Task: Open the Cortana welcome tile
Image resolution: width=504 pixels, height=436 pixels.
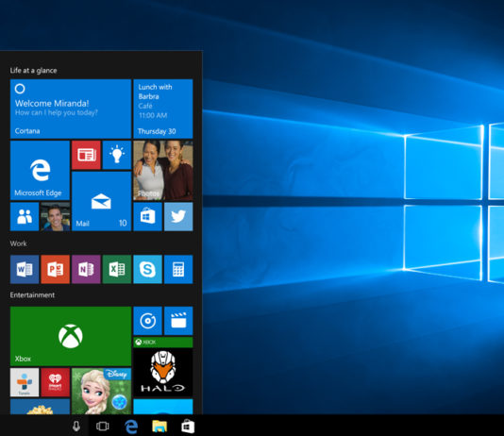Action: click(x=71, y=109)
